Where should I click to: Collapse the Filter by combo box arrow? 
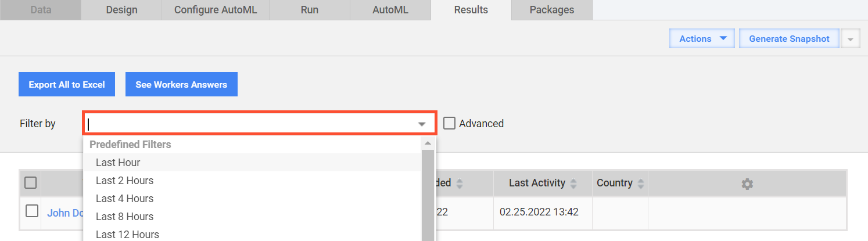422,124
